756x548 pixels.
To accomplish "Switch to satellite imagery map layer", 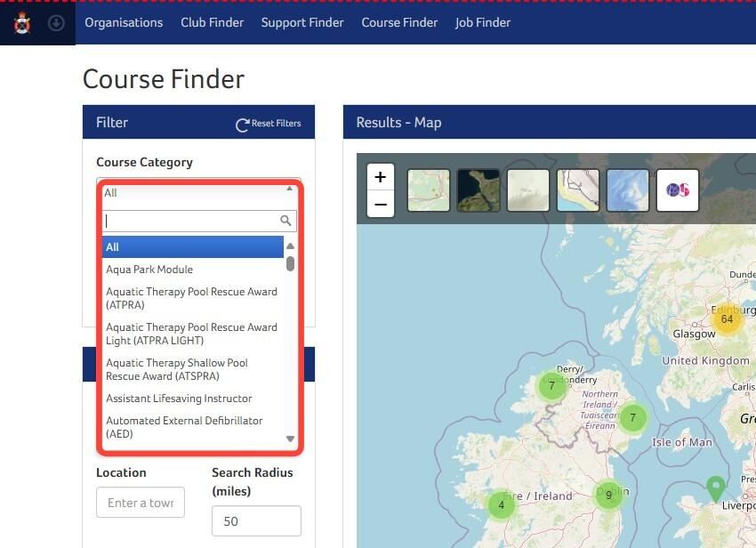I will coord(479,190).
